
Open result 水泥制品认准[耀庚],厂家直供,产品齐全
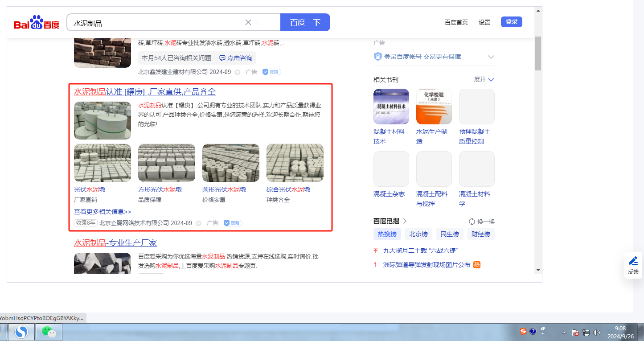145,92
